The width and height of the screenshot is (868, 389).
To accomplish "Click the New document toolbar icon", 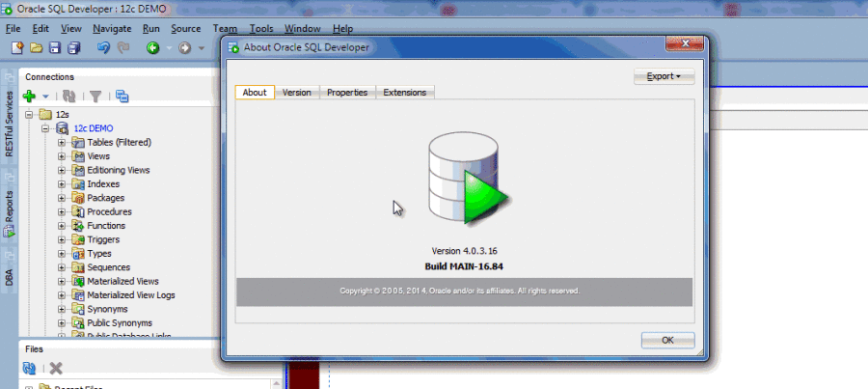I will point(16,47).
